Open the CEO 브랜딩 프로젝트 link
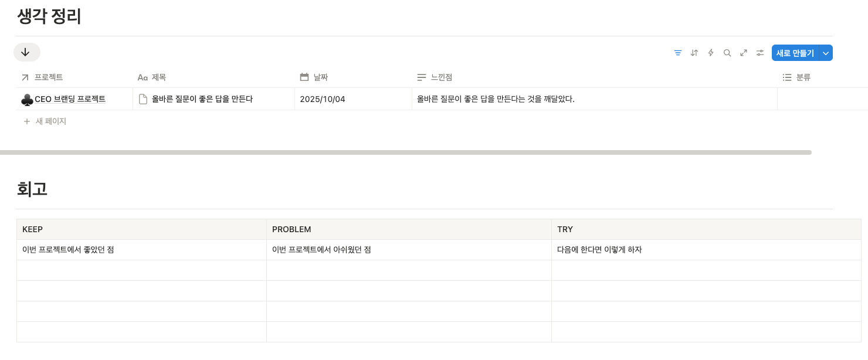 coord(70,99)
